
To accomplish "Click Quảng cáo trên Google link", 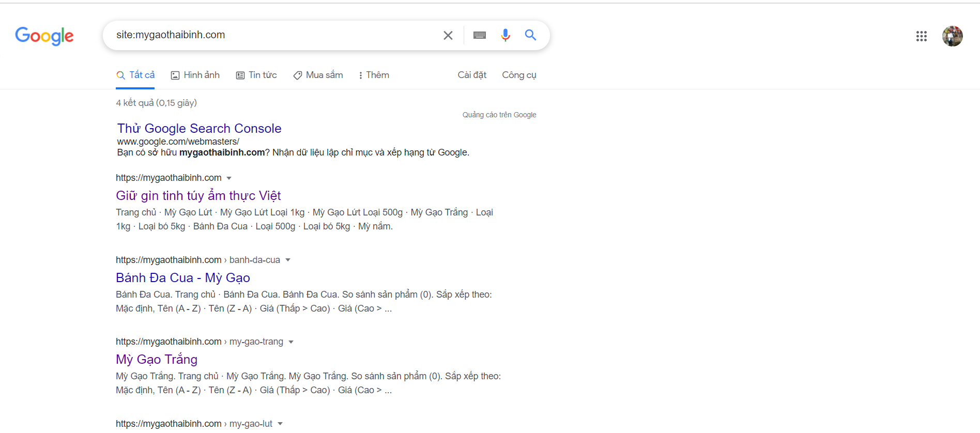I will 499,115.
